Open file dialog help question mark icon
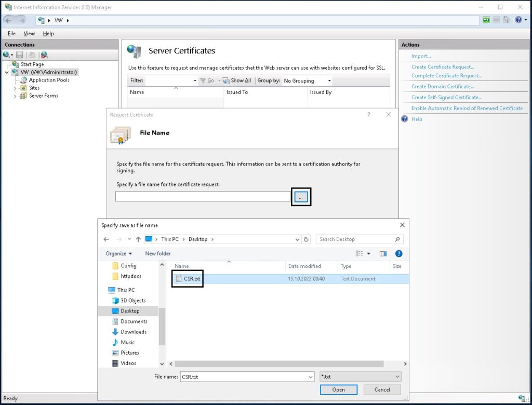The width and height of the screenshot is (532, 405). 398,253
